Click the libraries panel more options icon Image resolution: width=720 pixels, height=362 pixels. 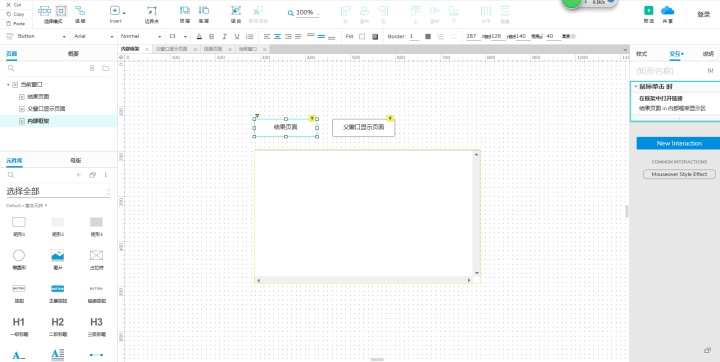106,175
